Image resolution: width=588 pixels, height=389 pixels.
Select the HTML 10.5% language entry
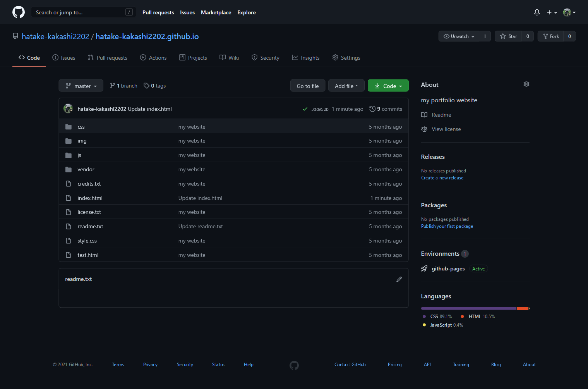[x=478, y=317]
